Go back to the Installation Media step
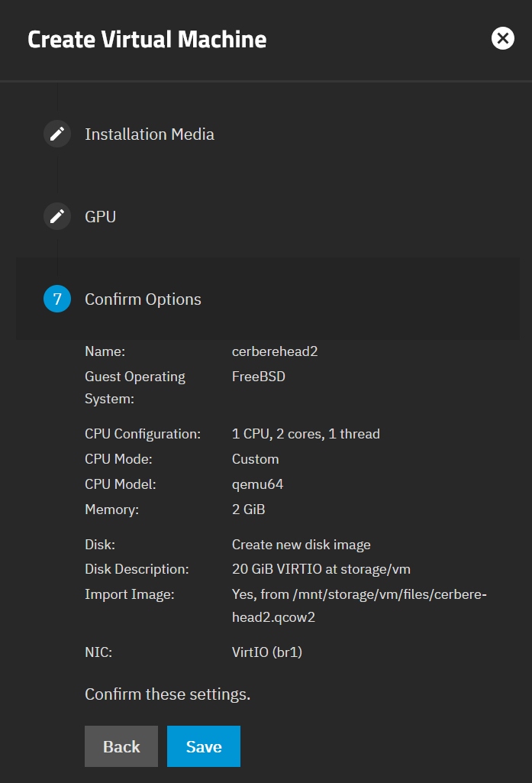The width and height of the screenshot is (532, 783). click(x=149, y=134)
